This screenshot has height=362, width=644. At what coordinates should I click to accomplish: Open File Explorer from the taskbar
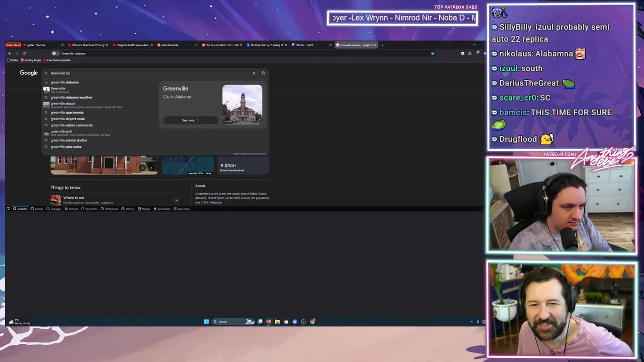pyautogui.click(x=277, y=322)
